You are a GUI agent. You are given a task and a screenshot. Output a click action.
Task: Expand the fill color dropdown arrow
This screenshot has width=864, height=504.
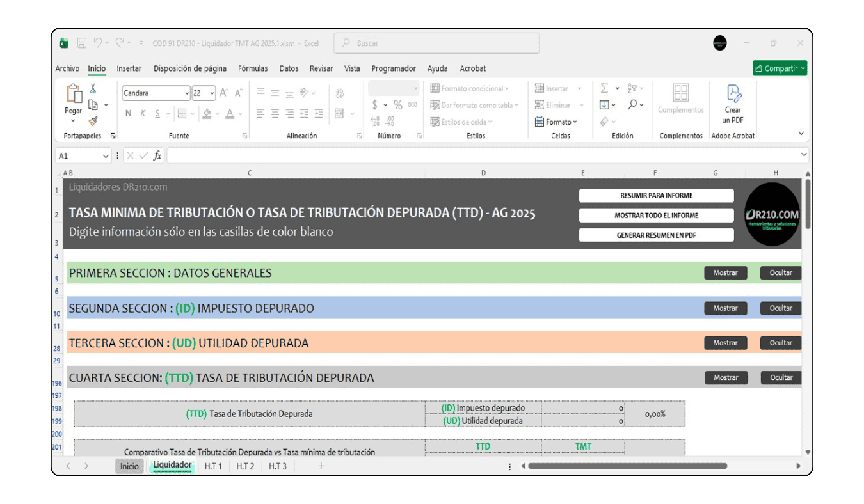tap(216, 114)
